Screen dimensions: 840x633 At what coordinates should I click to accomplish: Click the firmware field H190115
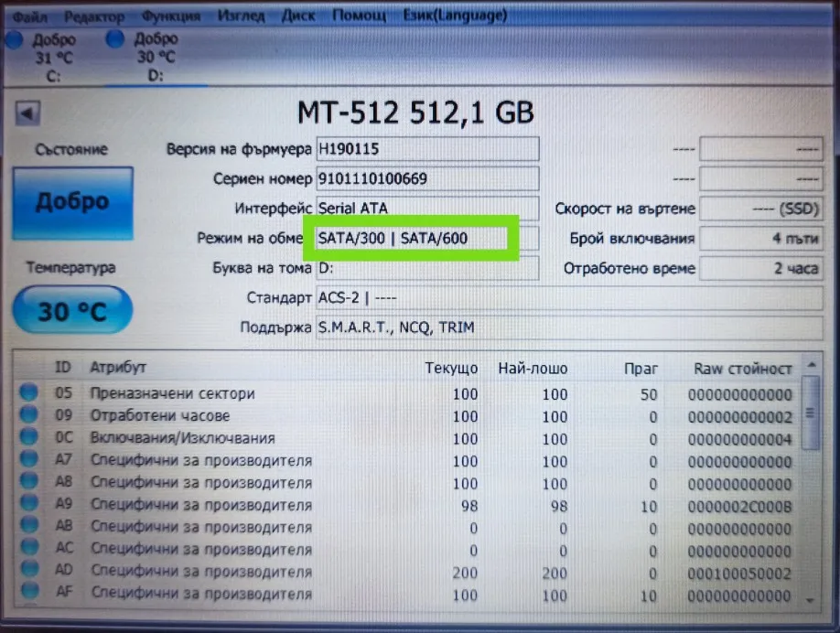click(x=427, y=148)
